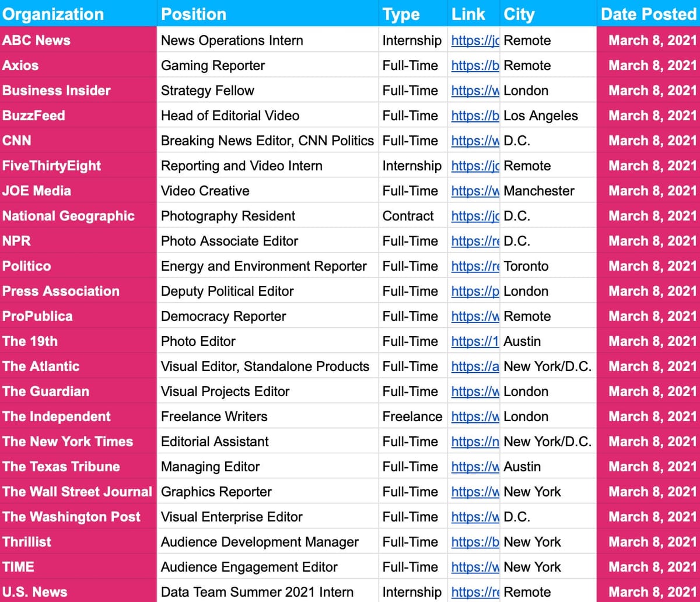Select the Politico organization cell
Screen dimensions: 700x602
(27, 266)
